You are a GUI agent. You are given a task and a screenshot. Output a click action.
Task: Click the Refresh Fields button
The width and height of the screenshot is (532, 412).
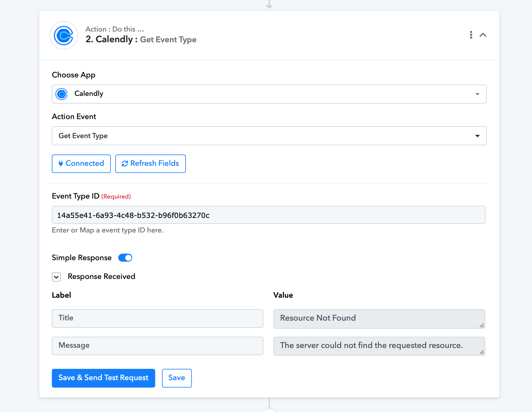pos(150,163)
